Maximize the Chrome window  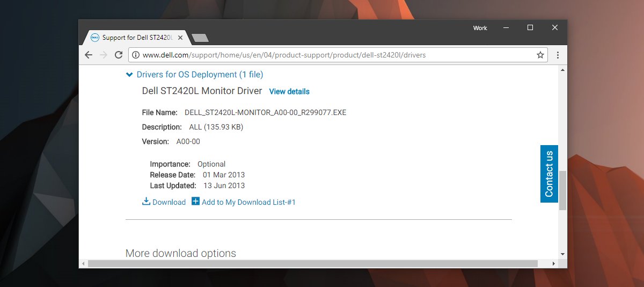530,27
